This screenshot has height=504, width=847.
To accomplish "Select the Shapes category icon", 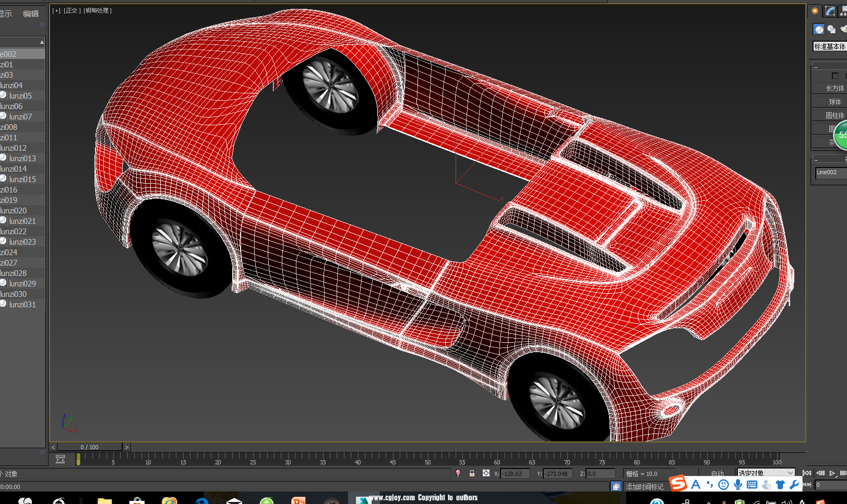I will pyautogui.click(x=832, y=30).
